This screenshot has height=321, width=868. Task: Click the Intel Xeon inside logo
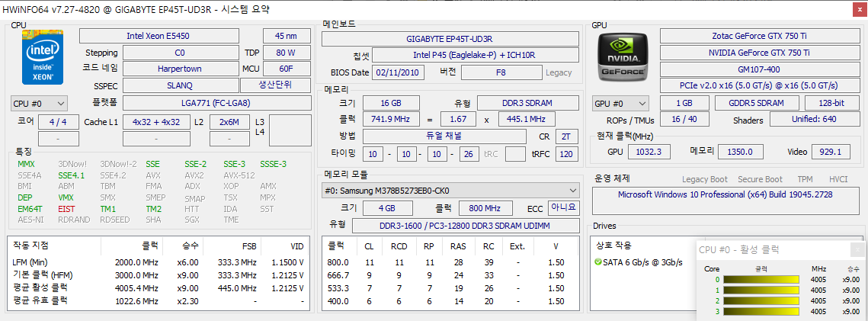[x=43, y=57]
